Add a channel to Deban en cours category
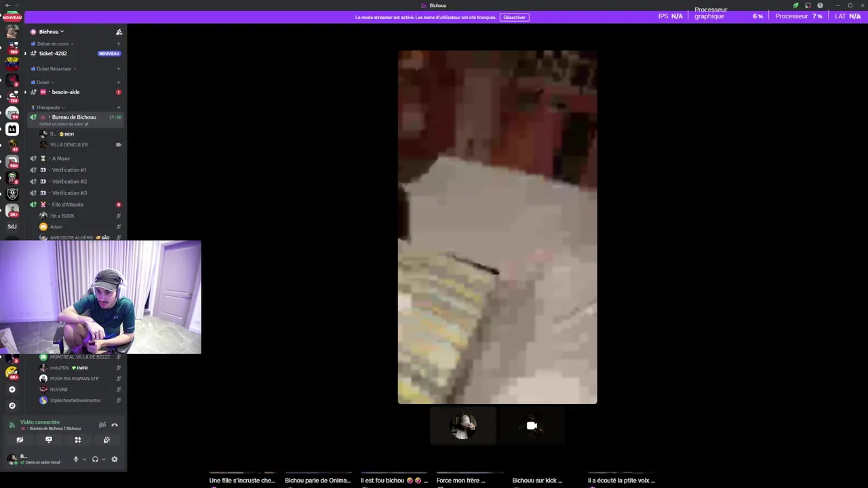The image size is (868, 488). pyautogui.click(x=119, y=44)
